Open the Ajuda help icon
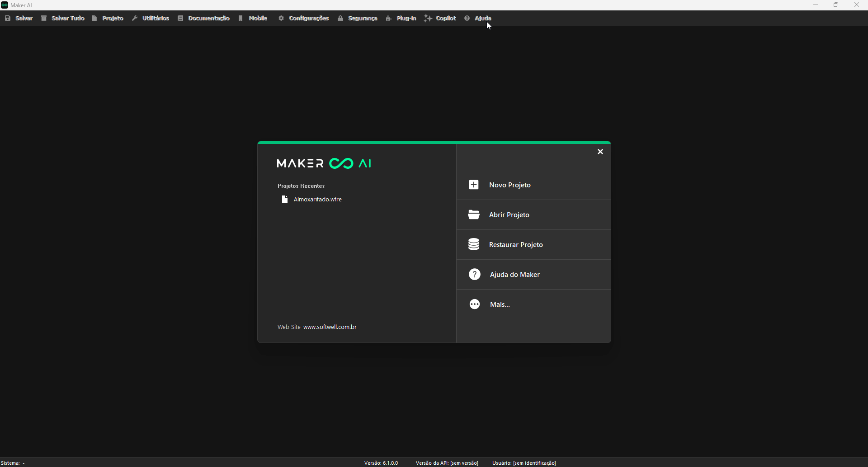This screenshot has width=868, height=467. 467,18
